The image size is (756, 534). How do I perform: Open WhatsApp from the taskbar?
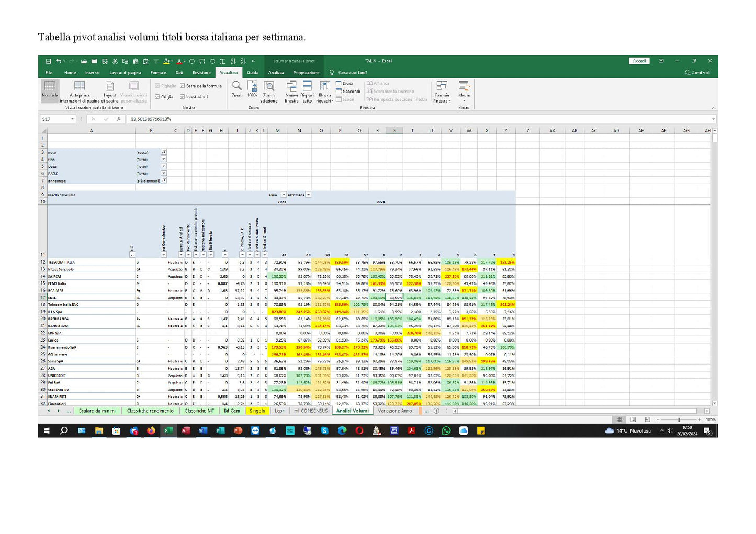pyautogui.click(x=446, y=431)
